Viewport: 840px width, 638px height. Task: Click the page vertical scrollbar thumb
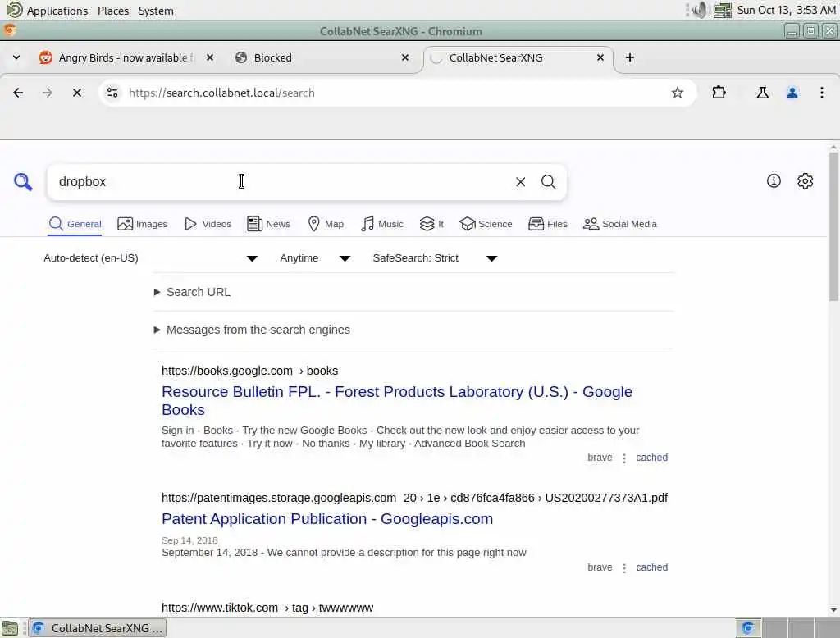tap(833, 226)
